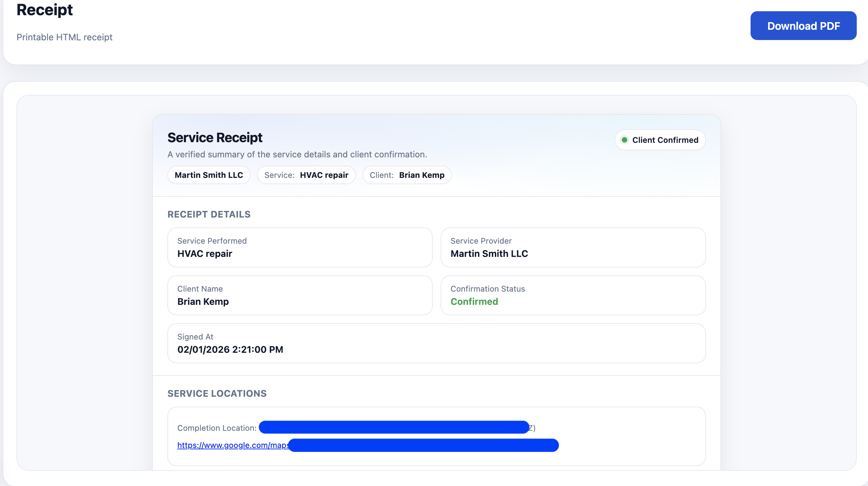Click the Receipt page title
This screenshot has width=868, height=486.
[x=44, y=10]
